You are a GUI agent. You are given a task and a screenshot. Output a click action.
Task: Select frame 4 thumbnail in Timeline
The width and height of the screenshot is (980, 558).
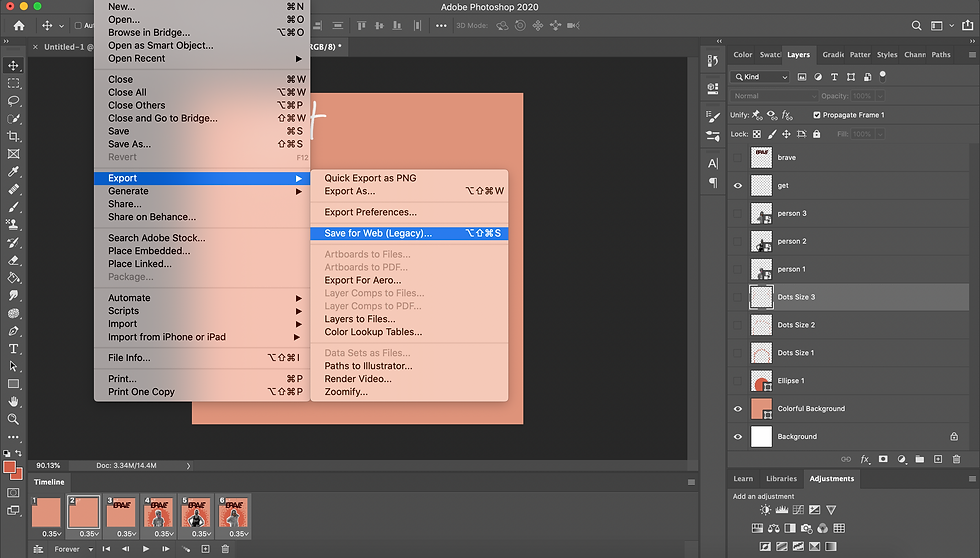coord(159,512)
